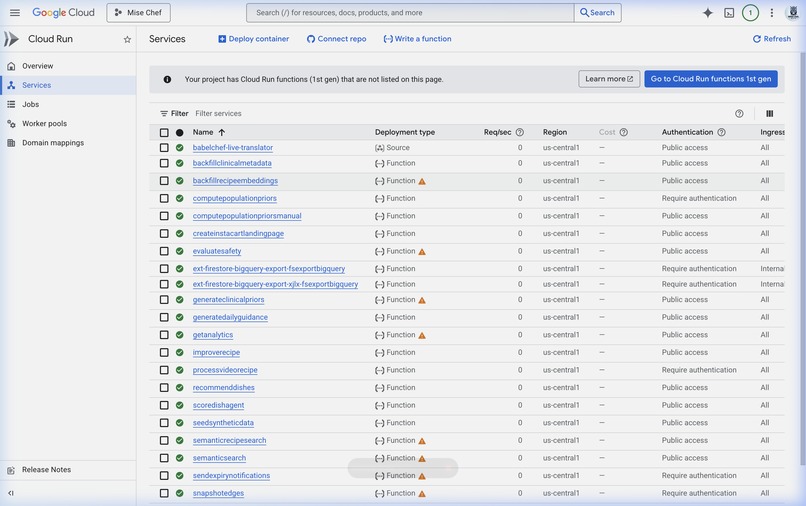Click Write a function button
Viewport: 806px width, 506px height.
click(x=417, y=39)
